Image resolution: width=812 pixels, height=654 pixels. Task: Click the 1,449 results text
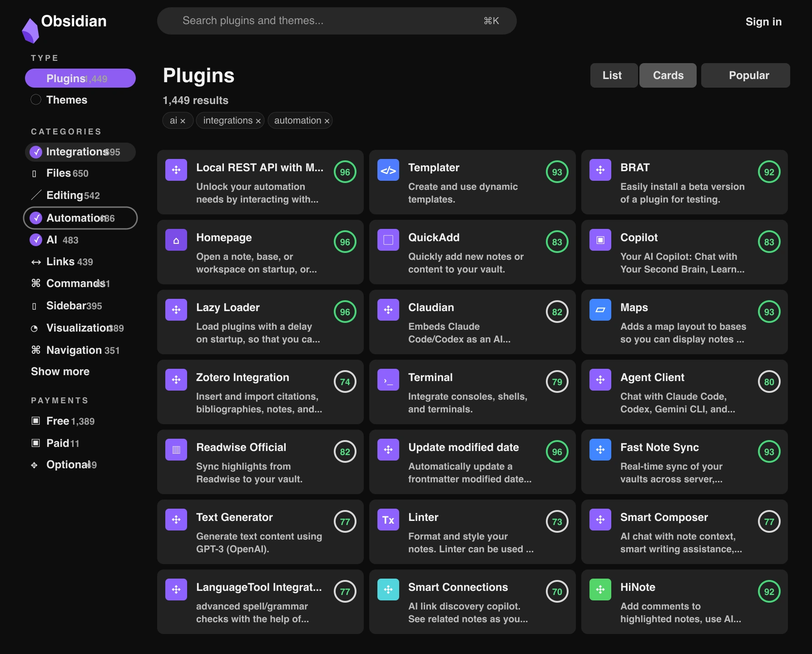(195, 100)
